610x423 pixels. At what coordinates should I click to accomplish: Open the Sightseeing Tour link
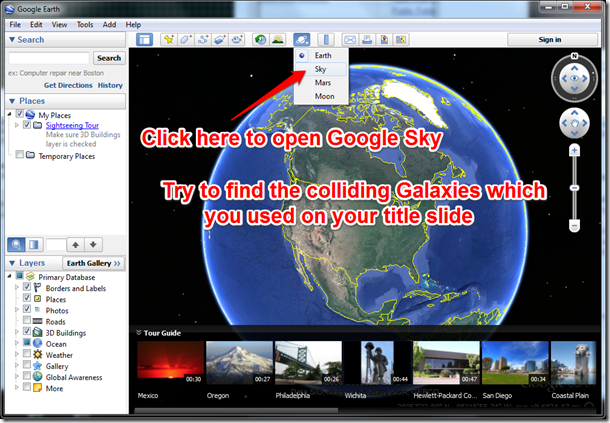click(x=72, y=125)
